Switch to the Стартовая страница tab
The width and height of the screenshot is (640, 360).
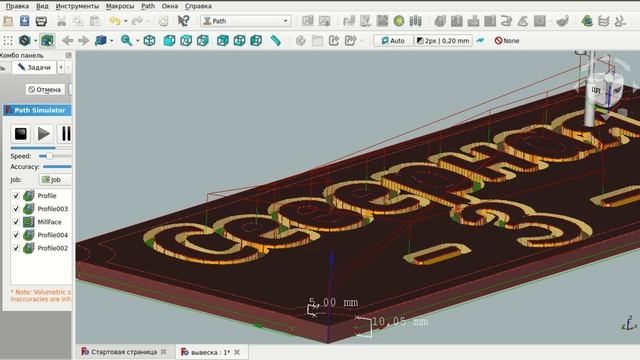tap(124, 352)
